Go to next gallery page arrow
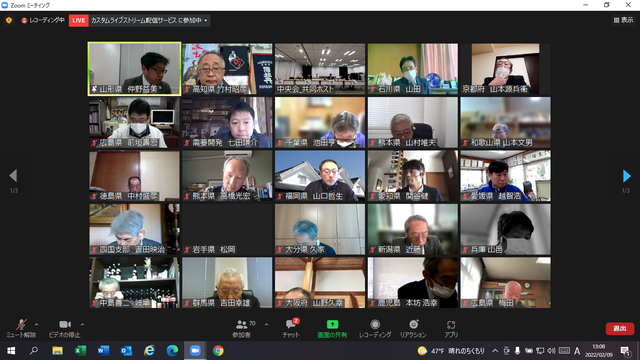This screenshot has width=640, height=360. (627, 176)
